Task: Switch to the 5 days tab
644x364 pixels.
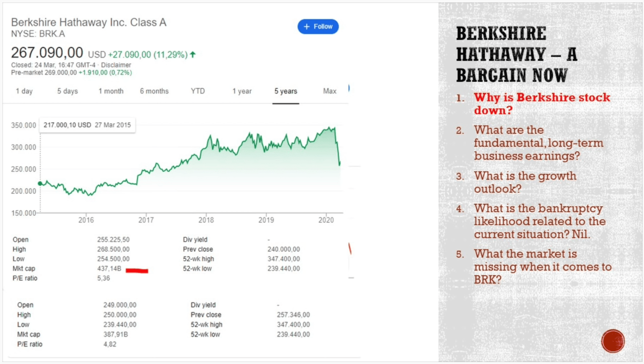Action: pos(67,91)
